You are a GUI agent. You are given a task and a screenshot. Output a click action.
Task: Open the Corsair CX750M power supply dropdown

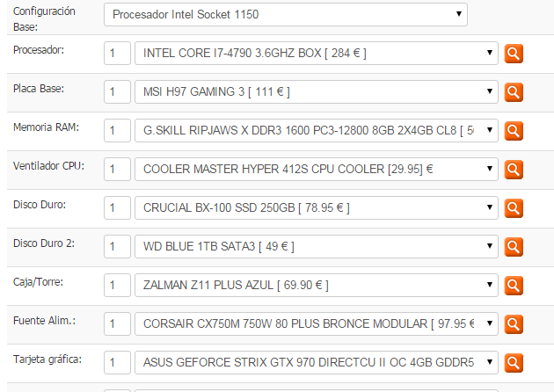point(317,323)
